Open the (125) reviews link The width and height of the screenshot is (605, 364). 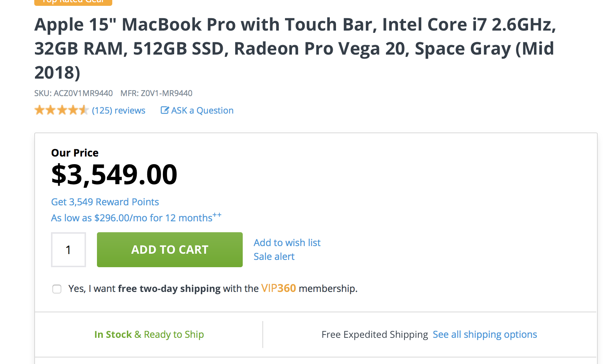coord(118,110)
